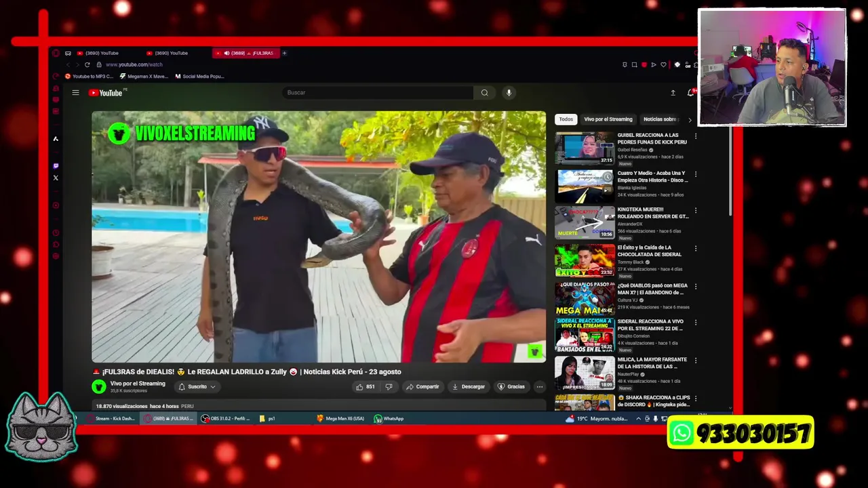Open a new browser tab with plus

coord(284,53)
